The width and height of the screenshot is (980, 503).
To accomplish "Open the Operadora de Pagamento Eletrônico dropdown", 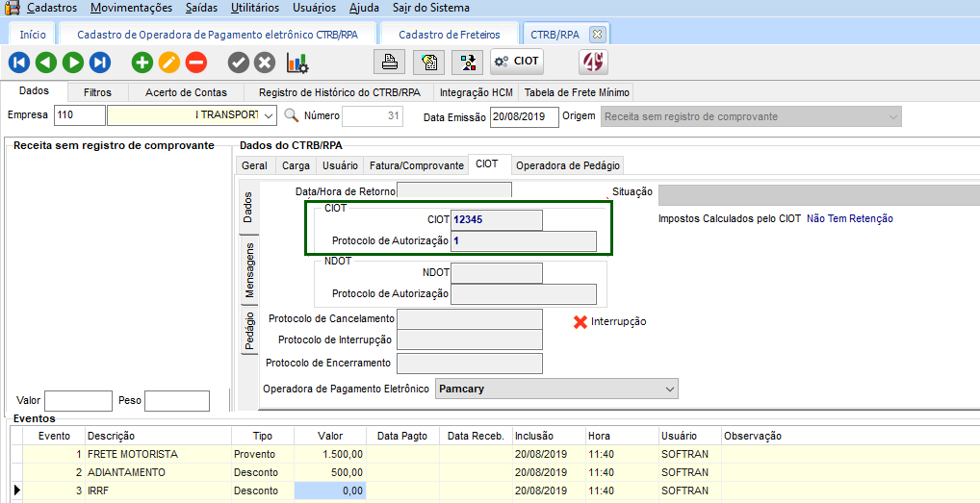I will click(x=670, y=389).
